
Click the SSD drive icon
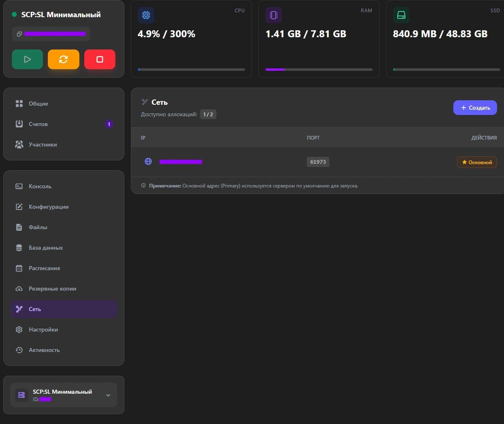(401, 15)
